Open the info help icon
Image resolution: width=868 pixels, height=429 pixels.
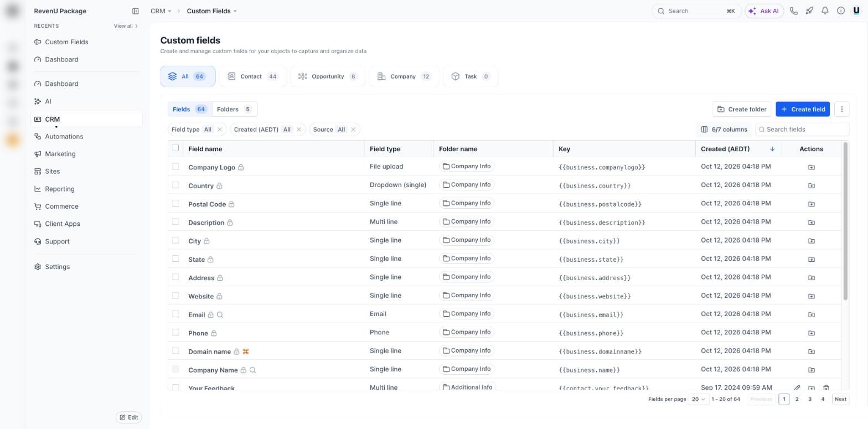[841, 11]
